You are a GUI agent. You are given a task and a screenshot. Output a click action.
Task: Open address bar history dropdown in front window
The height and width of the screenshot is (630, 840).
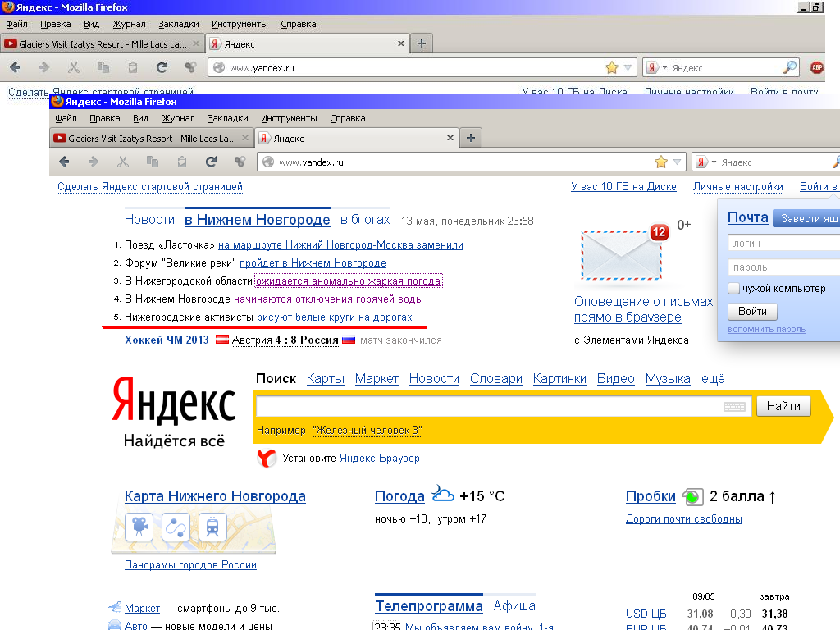click(x=677, y=162)
